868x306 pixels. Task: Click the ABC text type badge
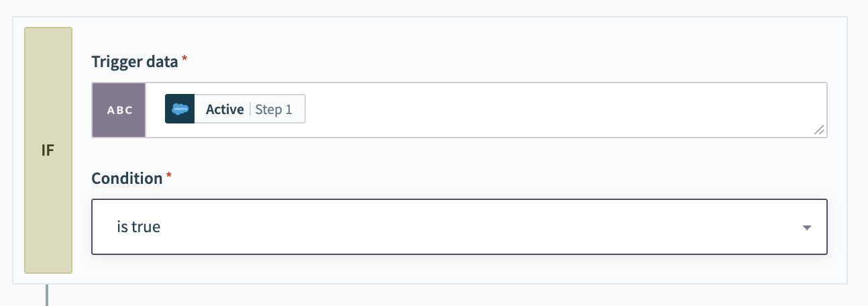119,110
